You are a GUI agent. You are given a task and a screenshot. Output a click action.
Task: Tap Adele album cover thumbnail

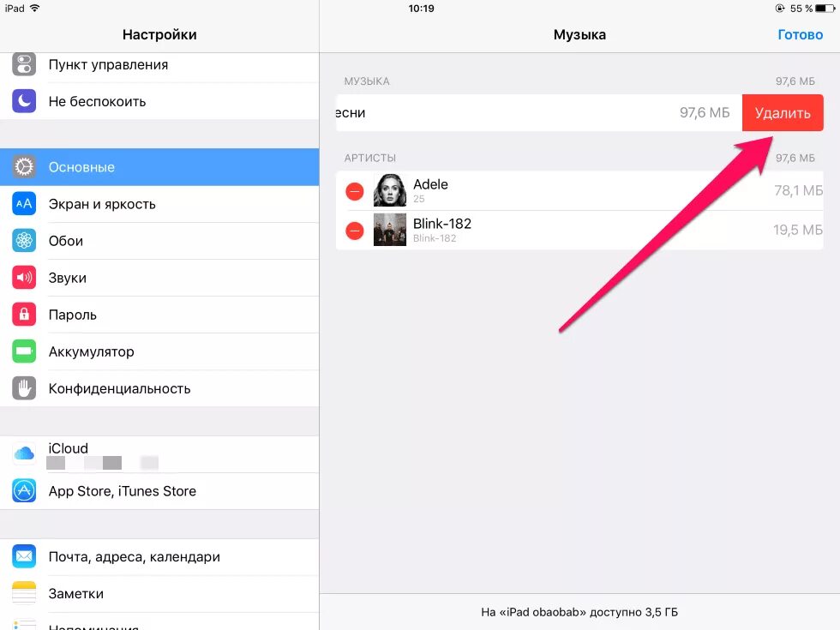pos(389,190)
